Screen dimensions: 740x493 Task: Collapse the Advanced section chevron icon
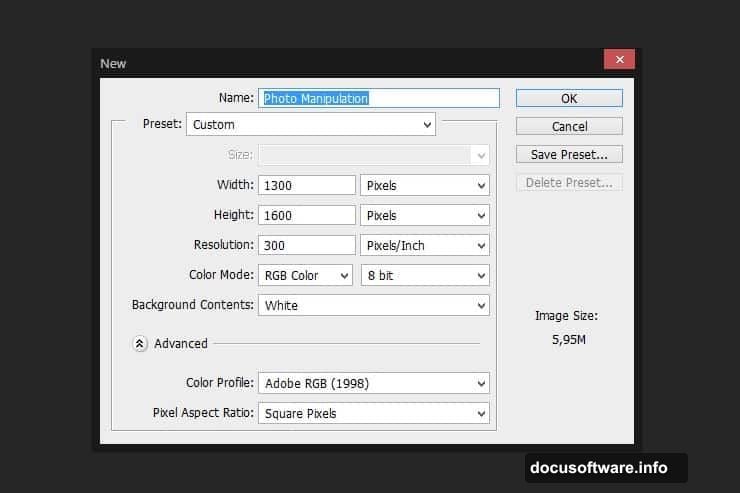[140, 343]
